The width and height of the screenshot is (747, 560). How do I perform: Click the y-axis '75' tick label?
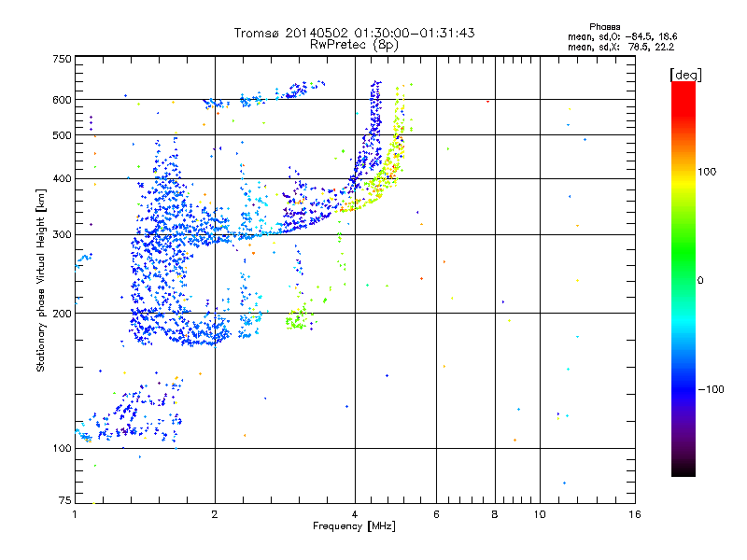tap(65, 500)
